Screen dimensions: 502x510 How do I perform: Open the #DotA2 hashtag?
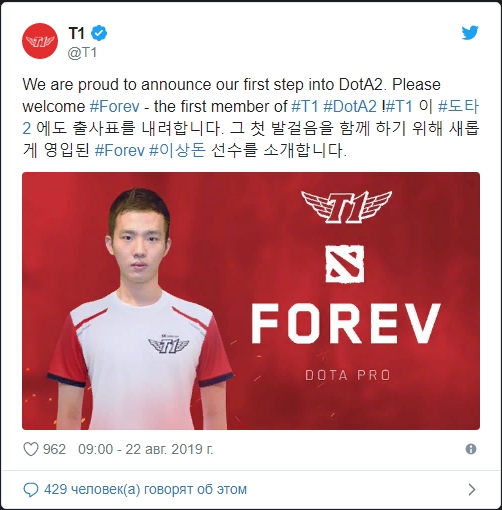click(350, 107)
